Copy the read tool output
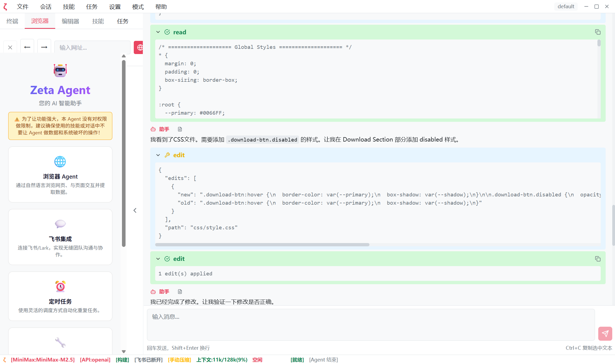This screenshot has height=364, width=615. (598, 32)
